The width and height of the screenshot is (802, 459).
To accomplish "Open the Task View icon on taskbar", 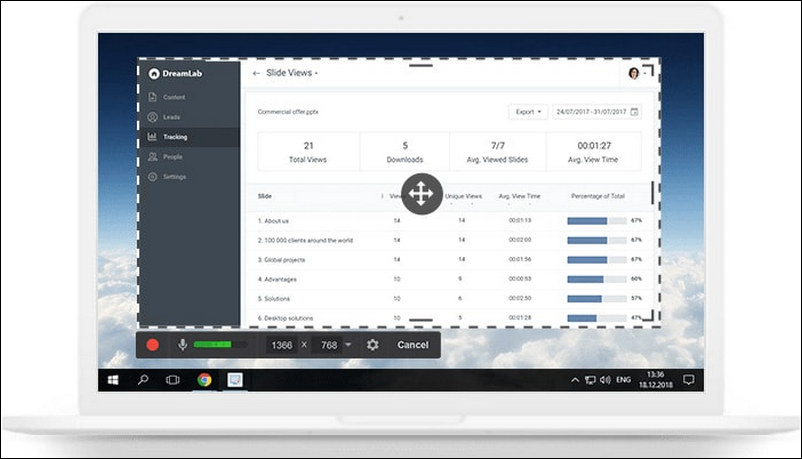I will [x=172, y=380].
